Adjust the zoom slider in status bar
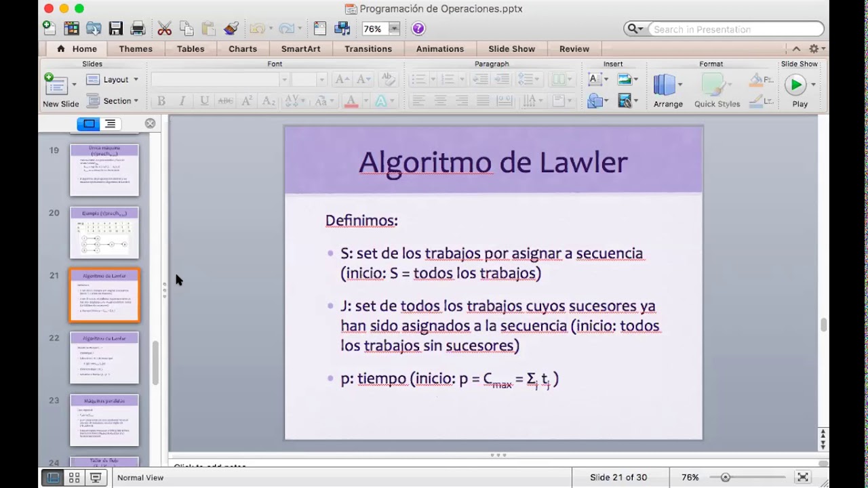The width and height of the screenshot is (868, 488). coord(725,477)
